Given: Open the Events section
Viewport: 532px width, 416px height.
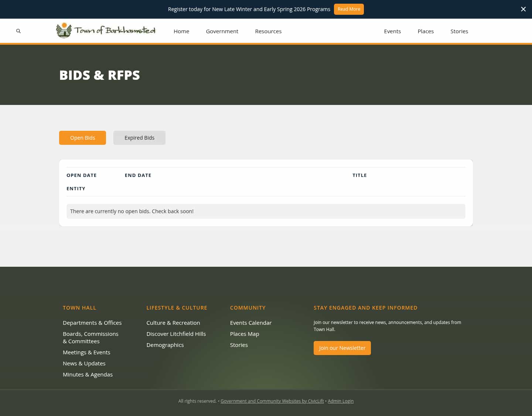Looking at the screenshot, I should click(392, 31).
